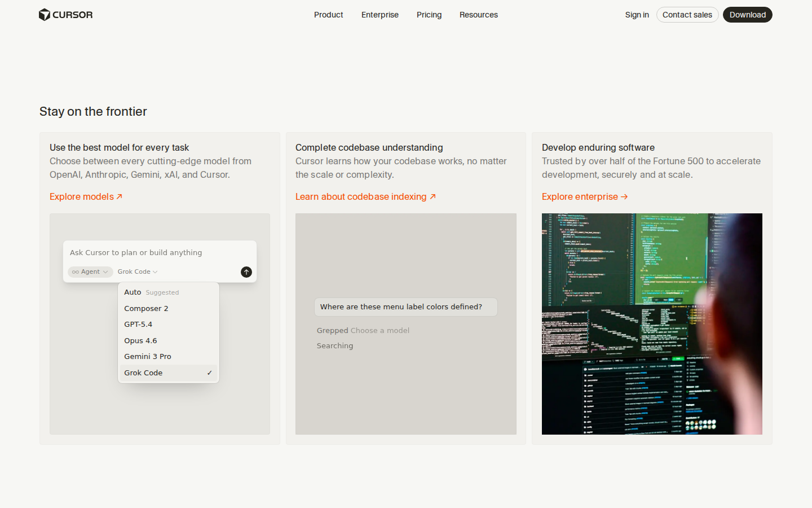This screenshot has width=812, height=508.
Task: Click Enterprise in the top navigation
Action: 379,15
